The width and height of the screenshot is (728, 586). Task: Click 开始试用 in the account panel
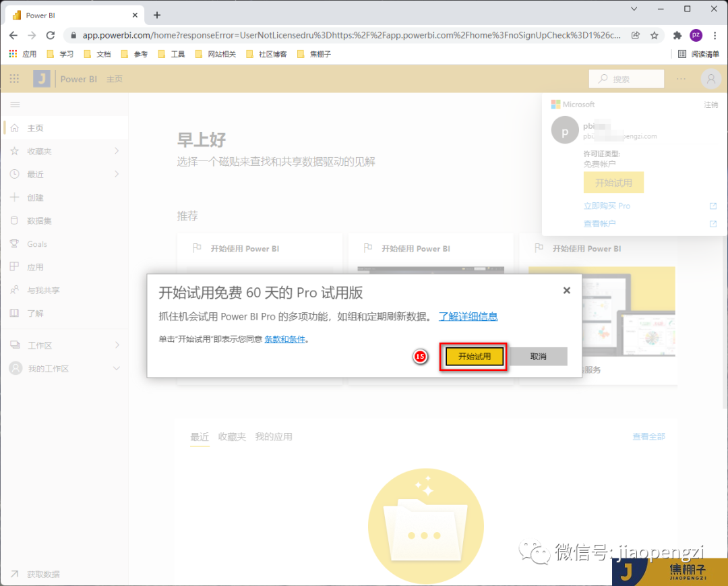[613, 183]
